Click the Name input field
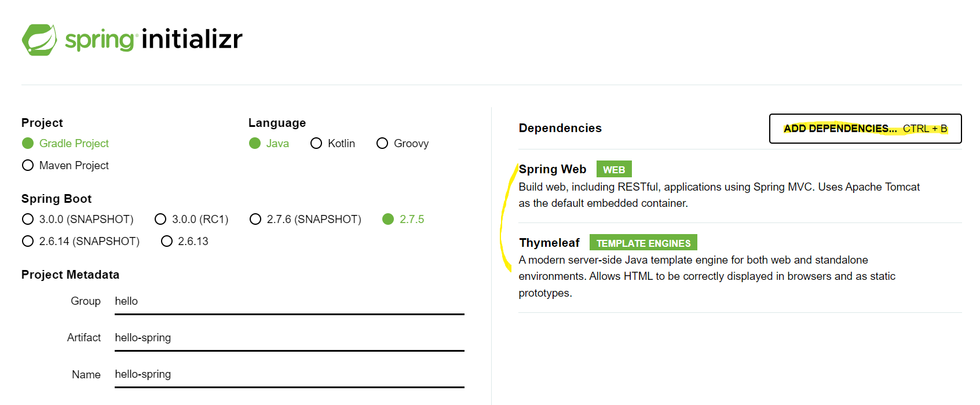 click(x=290, y=374)
